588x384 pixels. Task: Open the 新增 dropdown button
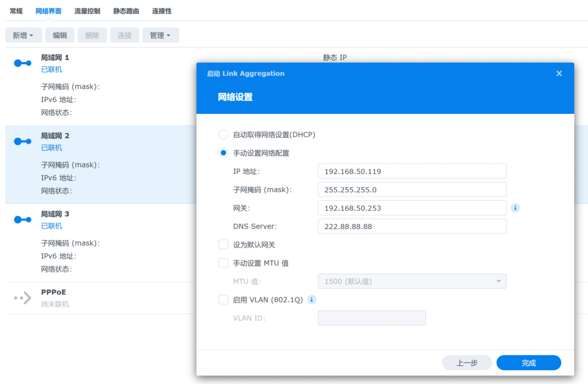[x=23, y=36]
